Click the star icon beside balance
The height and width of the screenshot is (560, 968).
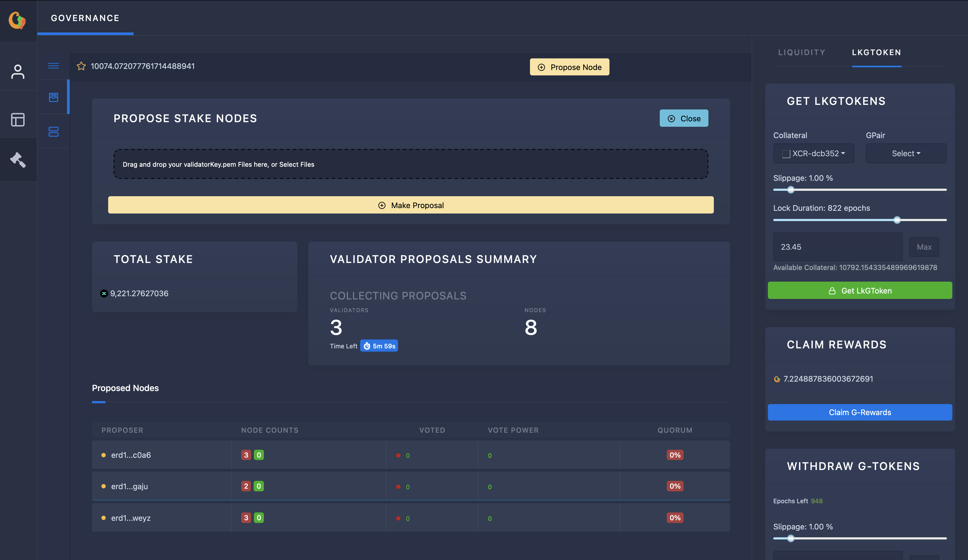tap(81, 66)
